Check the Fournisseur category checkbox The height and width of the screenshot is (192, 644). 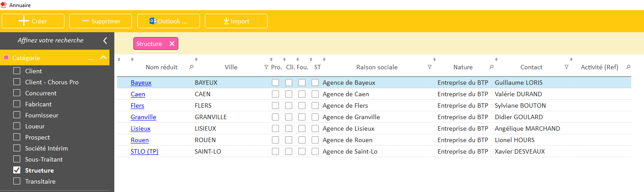tap(17, 115)
